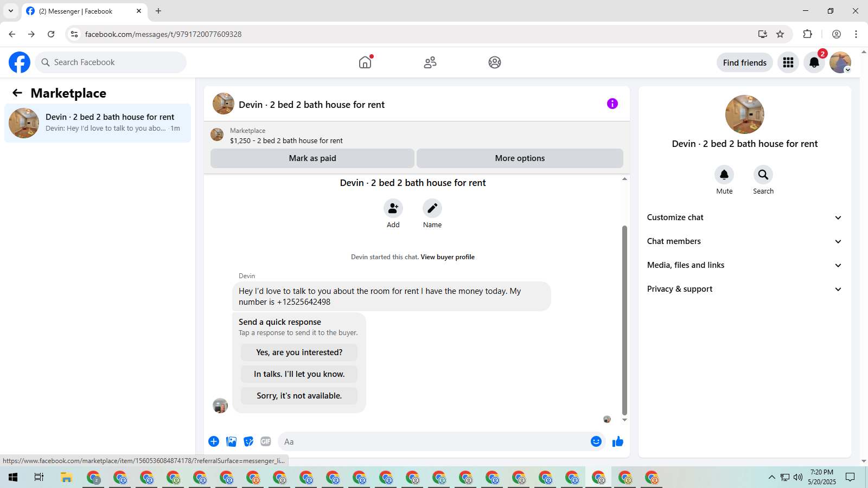Expand Chat members section

point(744,241)
